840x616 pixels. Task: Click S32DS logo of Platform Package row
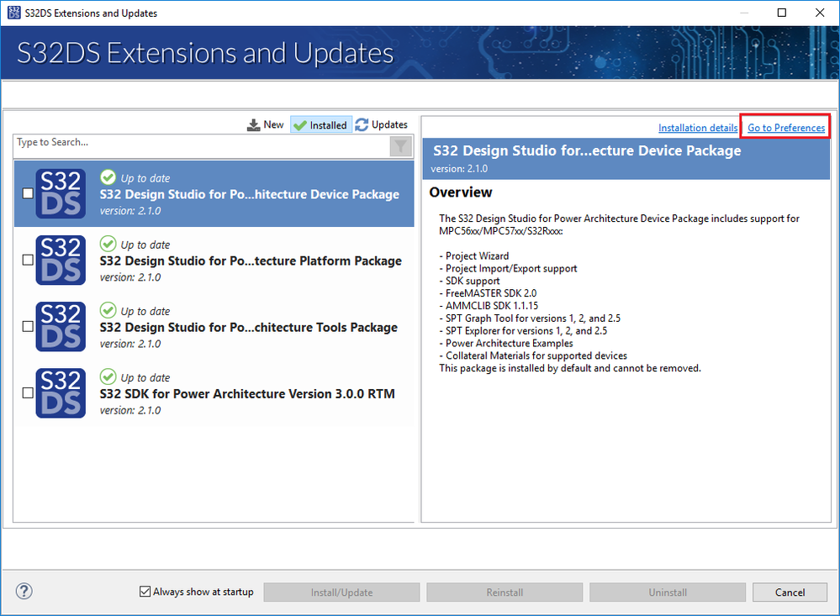(61, 260)
